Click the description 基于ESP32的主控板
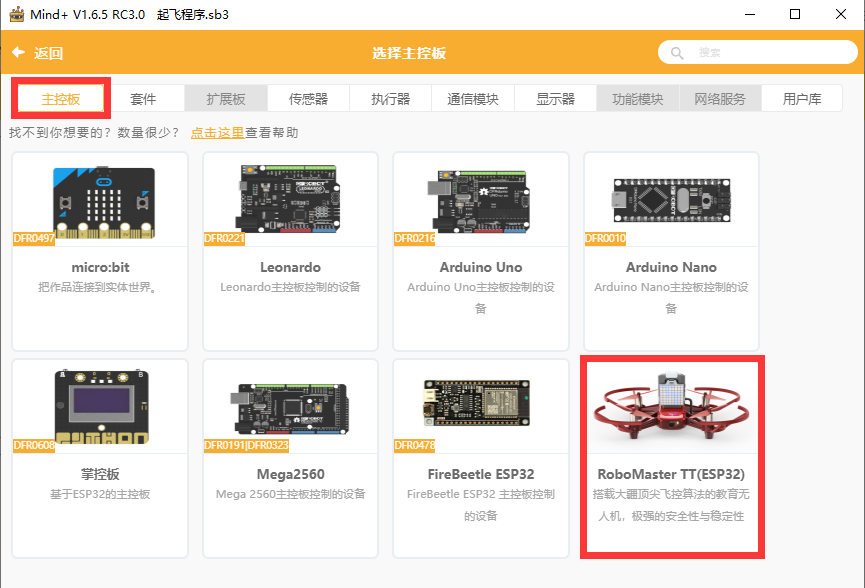This screenshot has width=865, height=588. [x=100, y=494]
